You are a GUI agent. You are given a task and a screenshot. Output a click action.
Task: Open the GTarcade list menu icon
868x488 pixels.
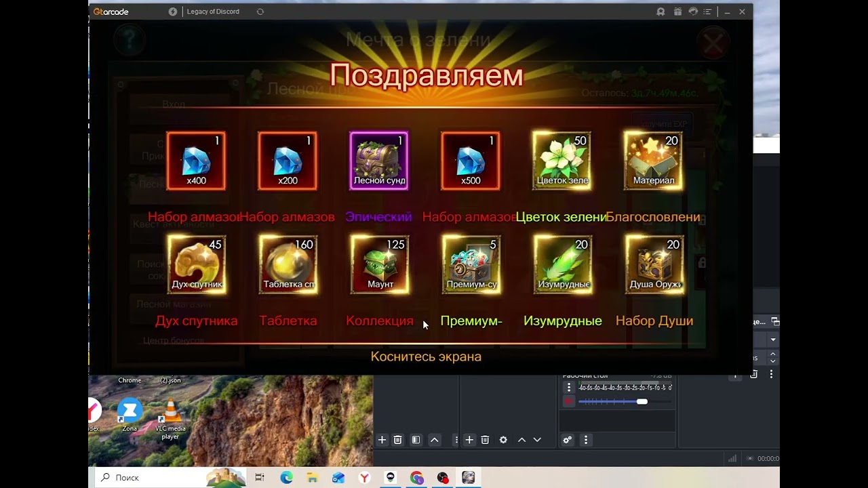(709, 12)
